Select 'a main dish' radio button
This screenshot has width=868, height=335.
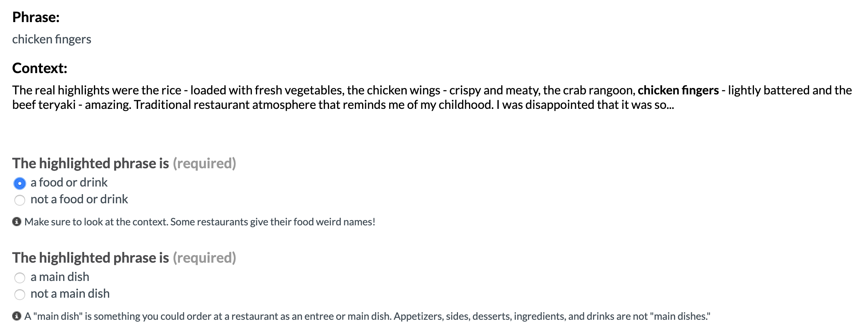(x=20, y=278)
